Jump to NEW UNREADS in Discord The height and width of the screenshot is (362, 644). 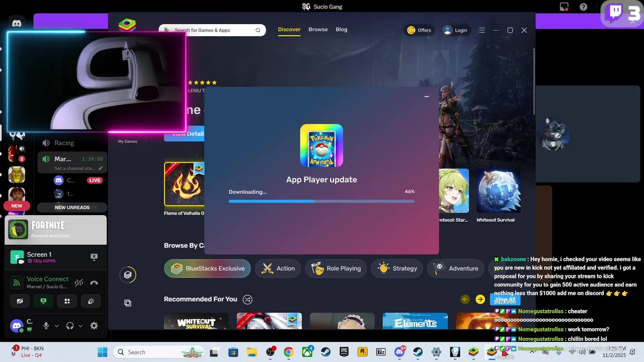point(72,207)
